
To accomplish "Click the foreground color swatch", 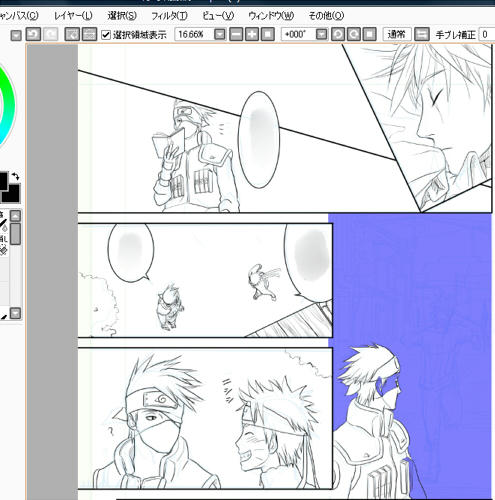I will tap(3, 182).
